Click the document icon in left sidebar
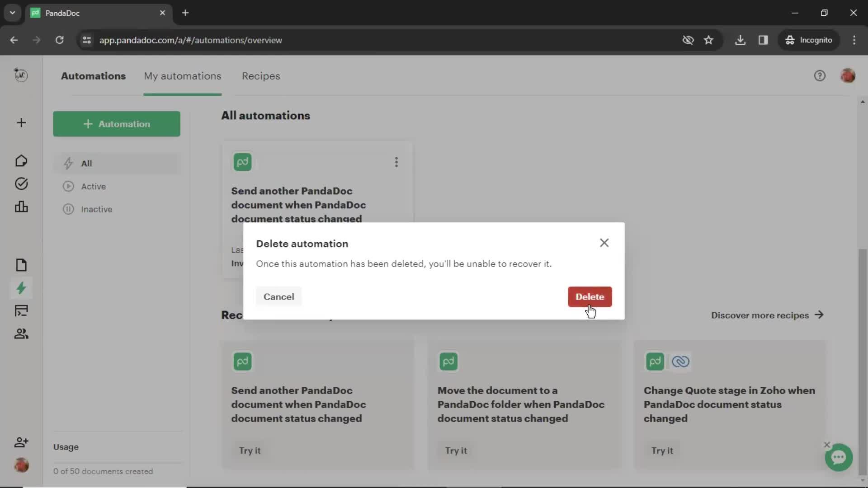The width and height of the screenshot is (868, 488). 21,264
